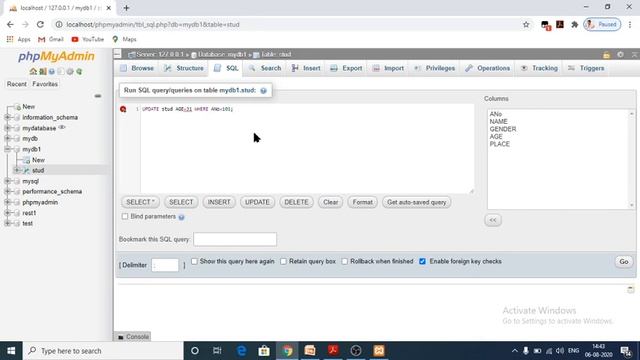Check Retain query box

tap(283, 261)
